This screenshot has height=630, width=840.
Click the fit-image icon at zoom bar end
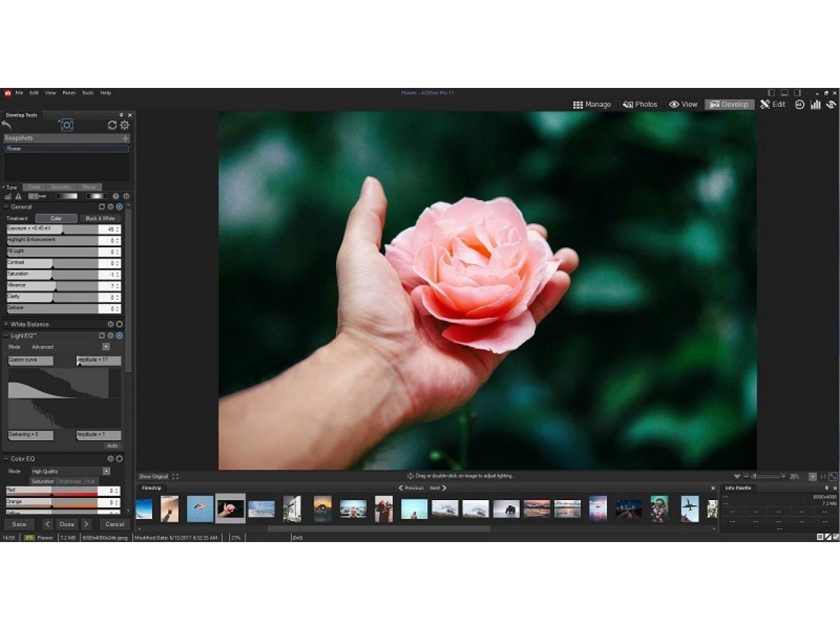[x=833, y=476]
